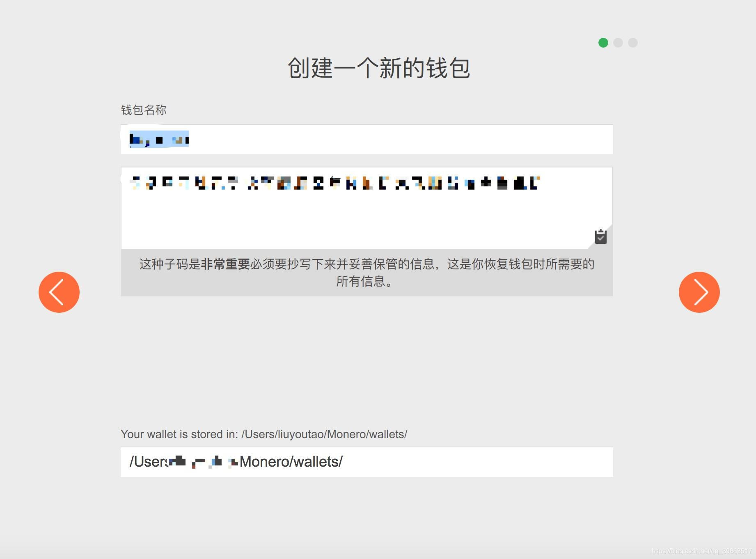Click the Your wallet is stored in text

(264, 434)
